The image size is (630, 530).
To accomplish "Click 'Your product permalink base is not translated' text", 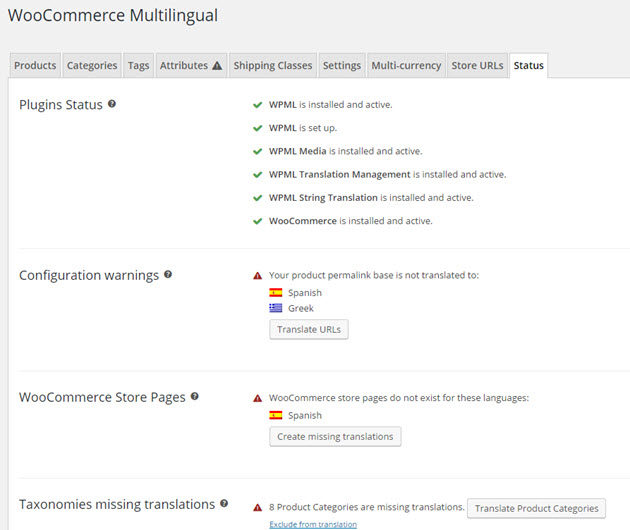I will [x=374, y=275].
